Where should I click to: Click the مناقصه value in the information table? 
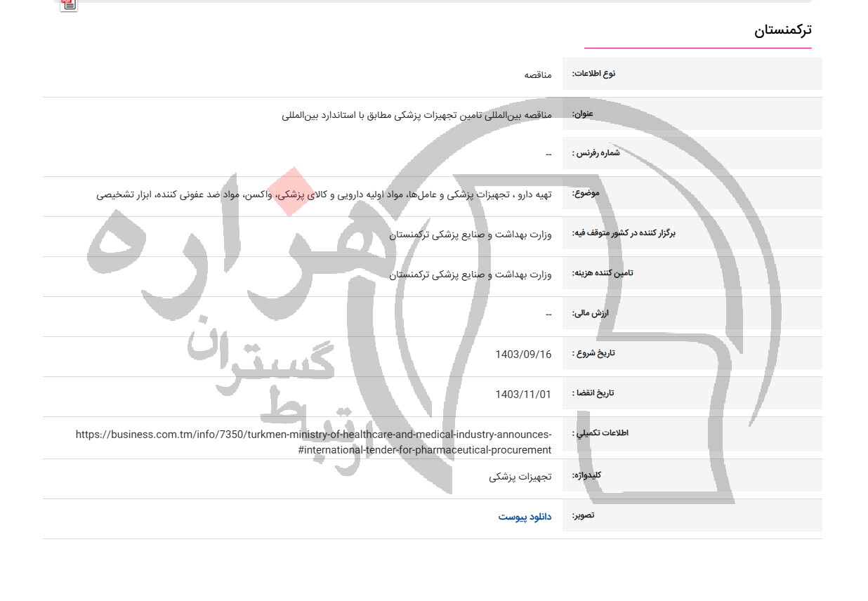[x=537, y=74]
